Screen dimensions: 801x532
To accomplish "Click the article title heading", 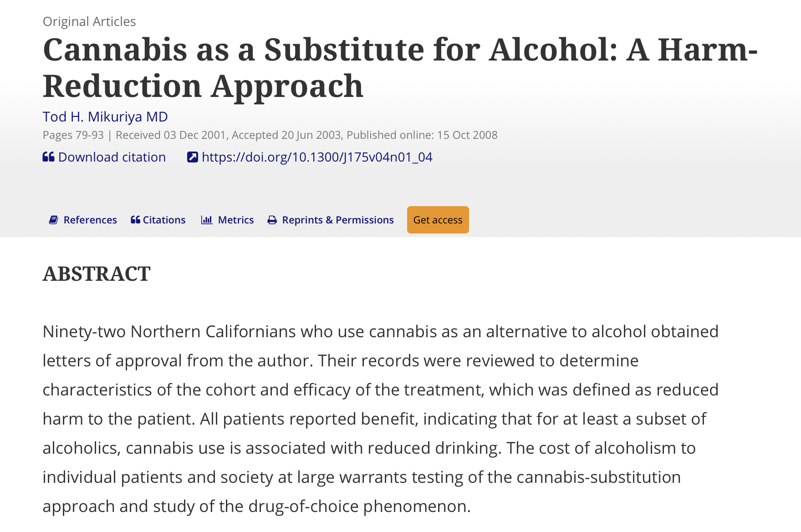I will [x=400, y=67].
